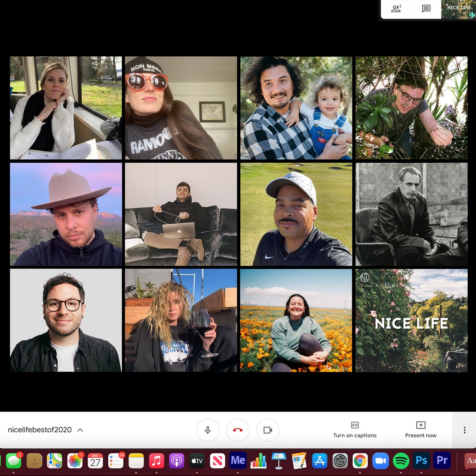Viewport: 476px width, 476px height.
Task: Open Calendar showing Dec 27
Action: coord(95,461)
